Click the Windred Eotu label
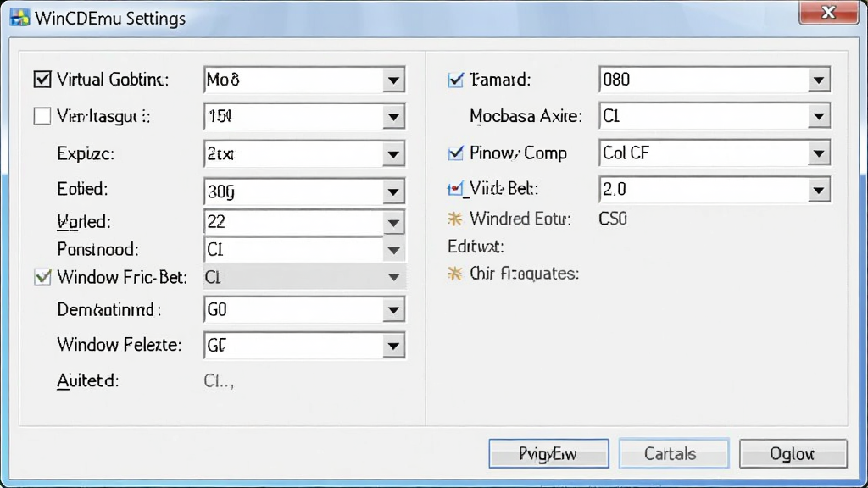The image size is (868, 488). click(x=520, y=219)
